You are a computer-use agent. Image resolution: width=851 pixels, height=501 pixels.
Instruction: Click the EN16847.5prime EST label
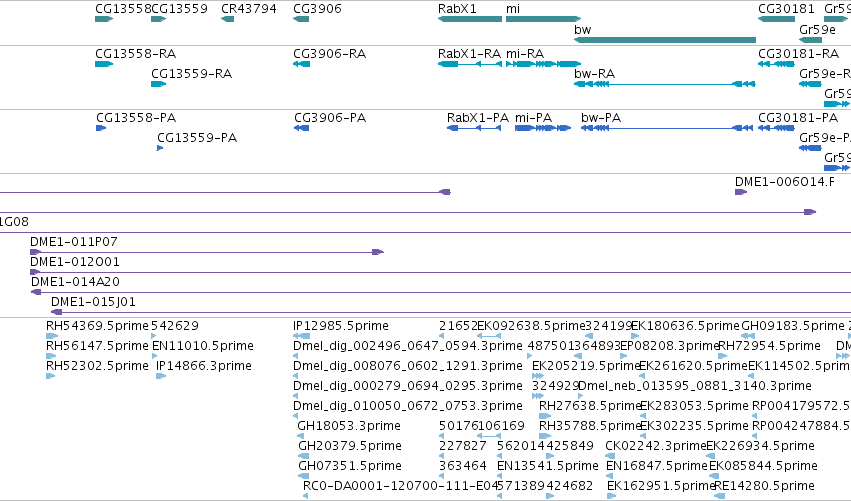657,466
